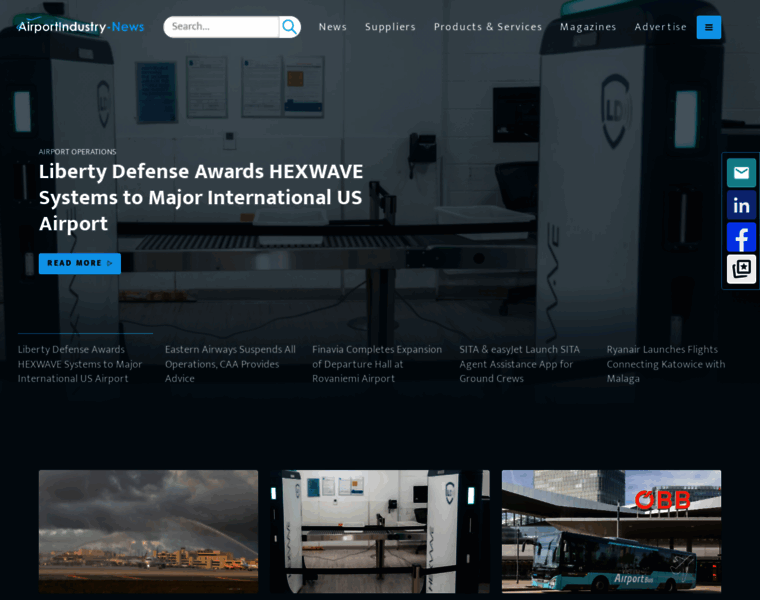760x600 pixels.
Task: Open the stormy airport runway thumbnail
Action: pyautogui.click(x=148, y=531)
